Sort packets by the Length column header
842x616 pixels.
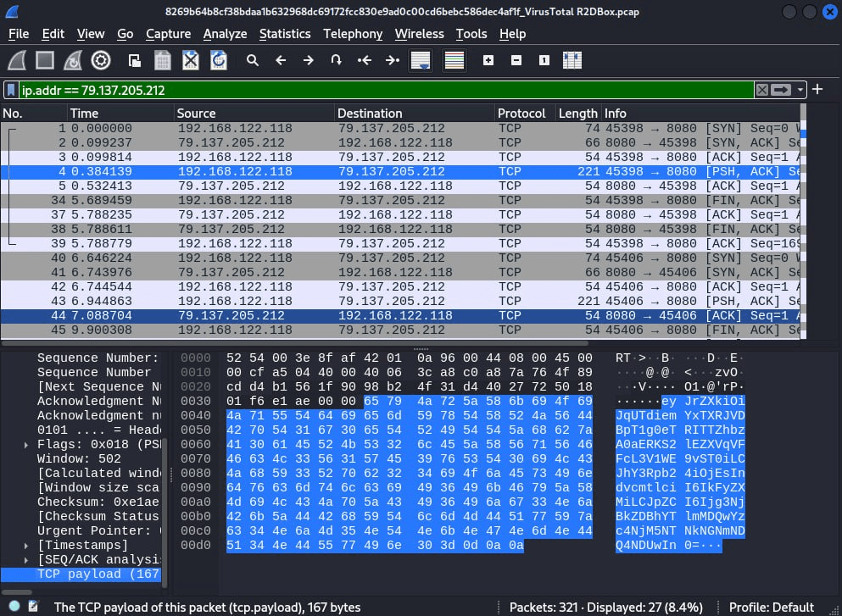(577, 114)
